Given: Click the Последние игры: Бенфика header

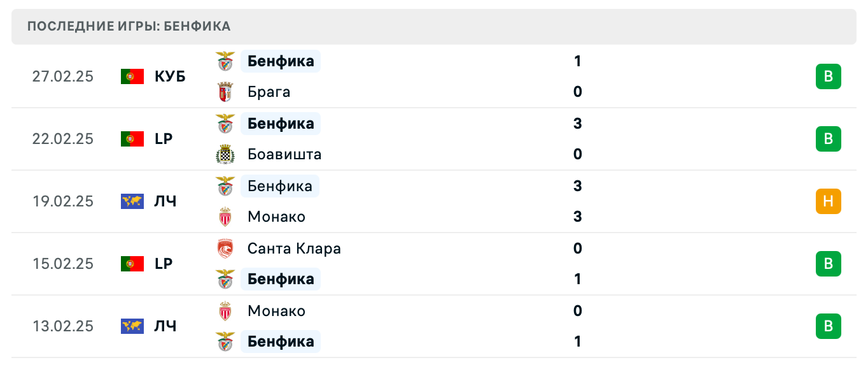Looking at the screenshot, I should click(x=129, y=26).
